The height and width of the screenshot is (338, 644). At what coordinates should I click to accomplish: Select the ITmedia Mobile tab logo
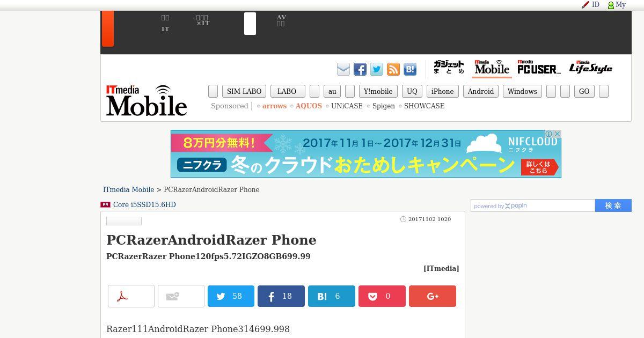[492, 68]
